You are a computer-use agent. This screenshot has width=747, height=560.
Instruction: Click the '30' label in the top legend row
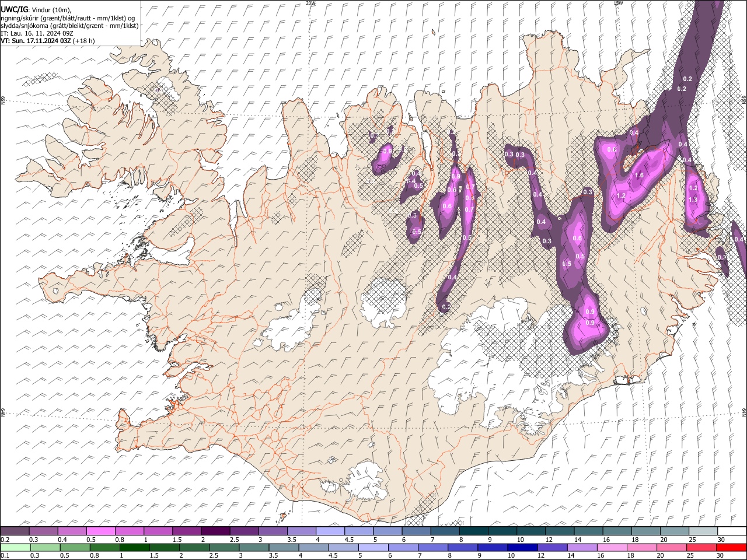tap(721, 540)
